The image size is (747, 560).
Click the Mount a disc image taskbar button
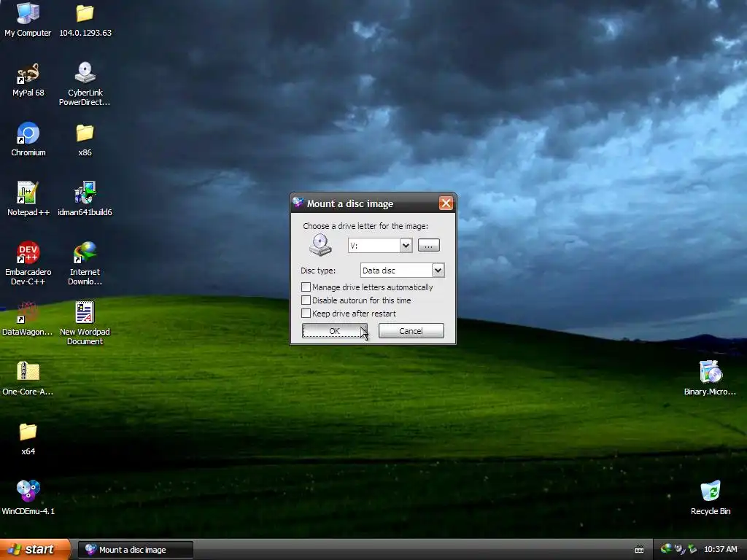point(135,550)
